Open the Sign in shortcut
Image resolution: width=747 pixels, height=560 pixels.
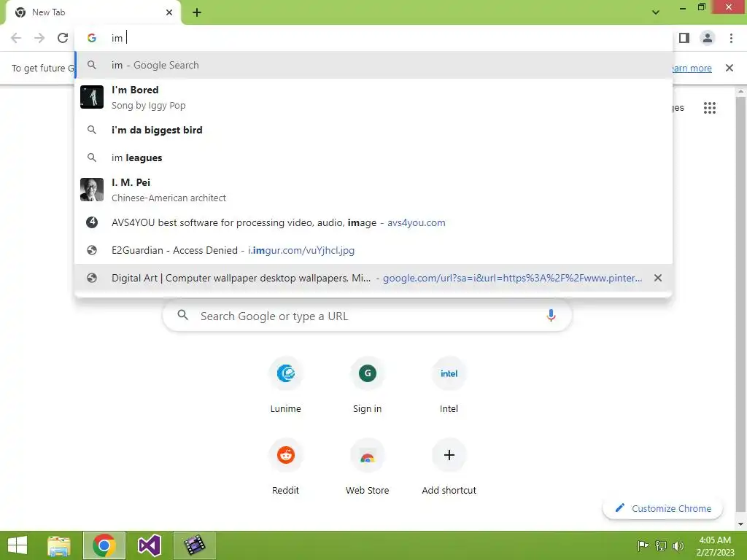pos(368,386)
